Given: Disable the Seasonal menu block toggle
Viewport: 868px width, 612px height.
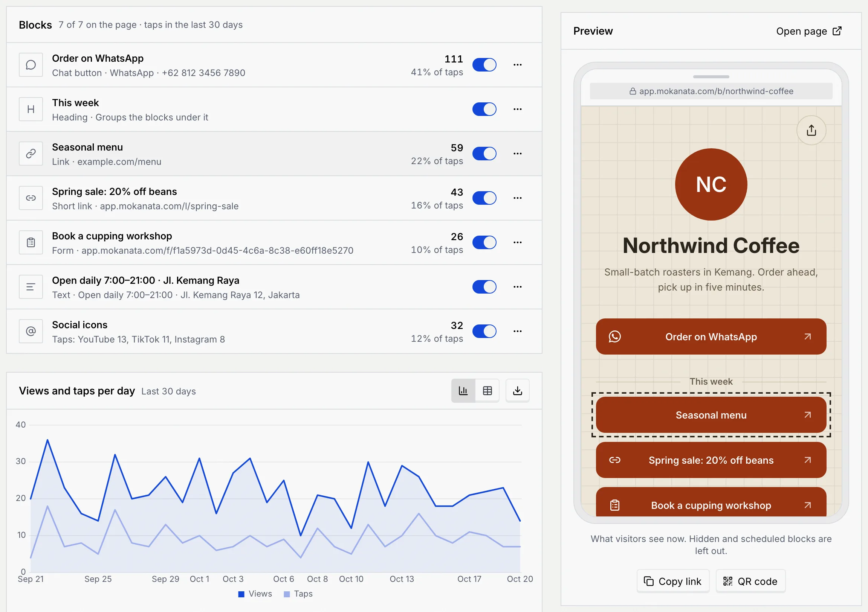Looking at the screenshot, I should pyautogui.click(x=484, y=154).
